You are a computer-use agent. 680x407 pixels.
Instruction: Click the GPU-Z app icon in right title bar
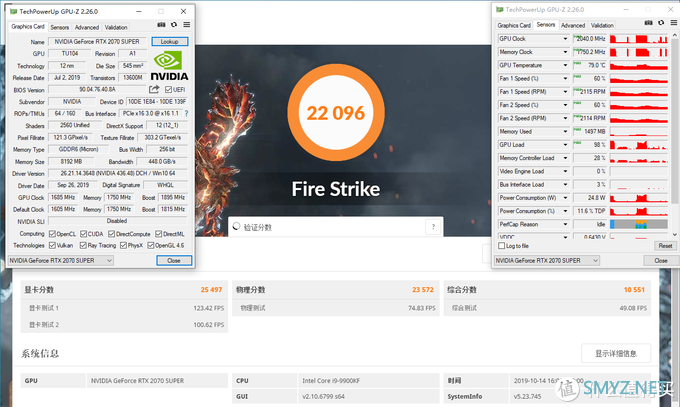click(500, 10)
